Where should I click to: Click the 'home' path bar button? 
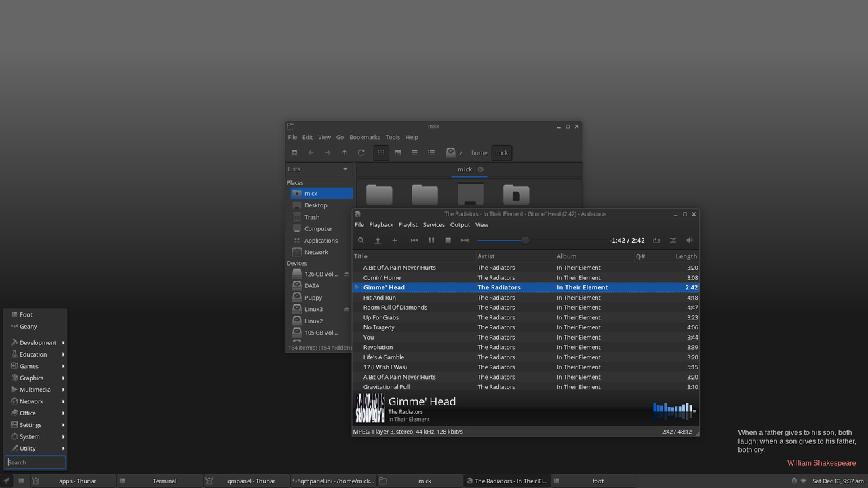point(479,152)
